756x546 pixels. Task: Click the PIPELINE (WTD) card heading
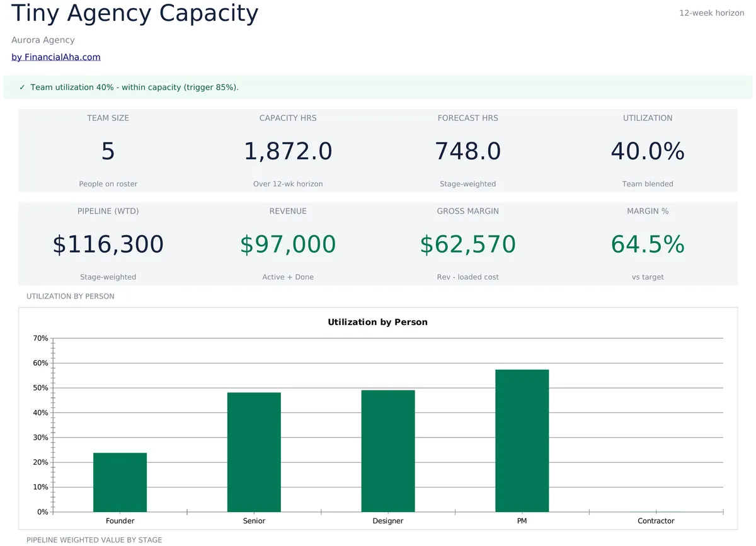[x=108, y=211]
